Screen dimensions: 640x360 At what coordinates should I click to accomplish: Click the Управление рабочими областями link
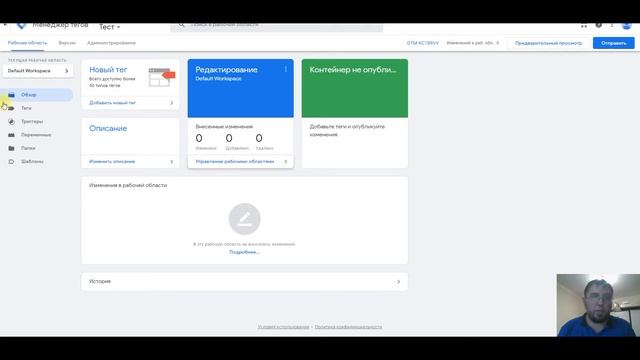235,162
